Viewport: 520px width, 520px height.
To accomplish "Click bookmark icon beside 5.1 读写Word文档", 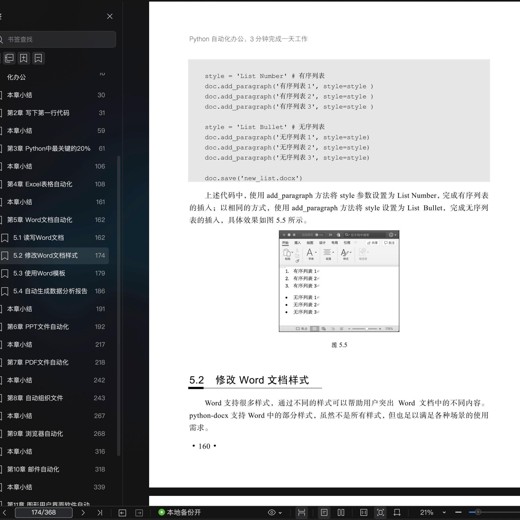I will click(x=5, y=238).
